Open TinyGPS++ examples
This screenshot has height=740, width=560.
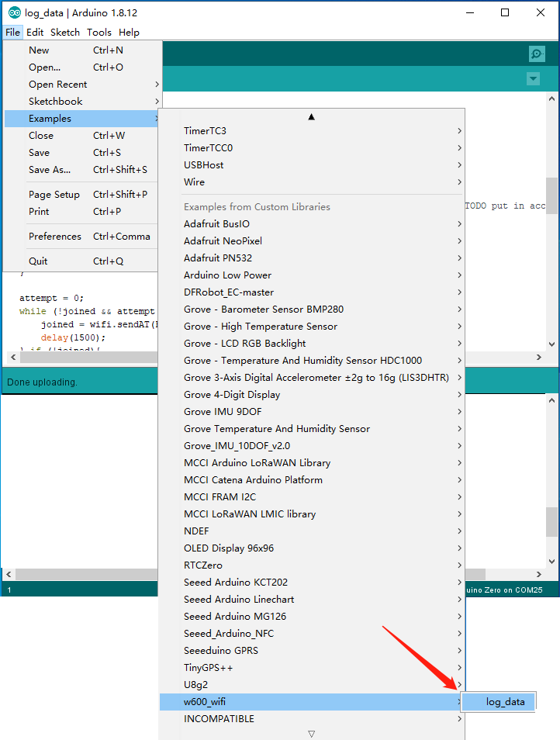click(x=312, y=667)
